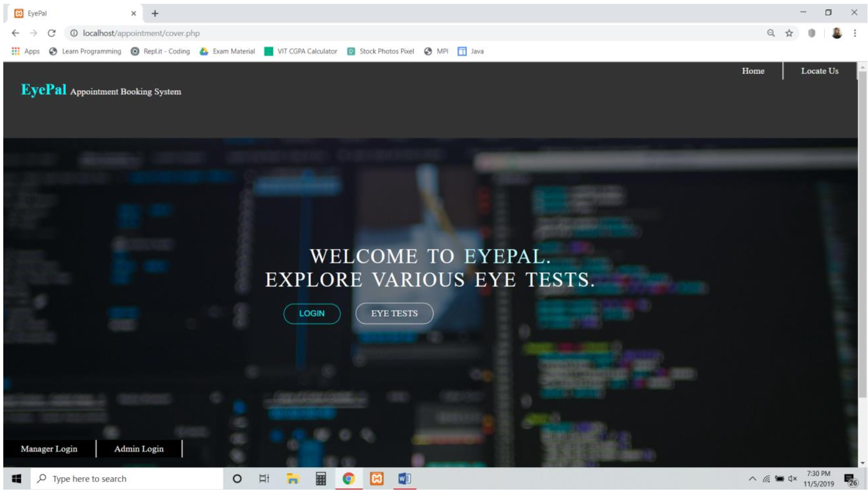
Task: Open Locate Us navigation item
Action: [x=819, y=71]
